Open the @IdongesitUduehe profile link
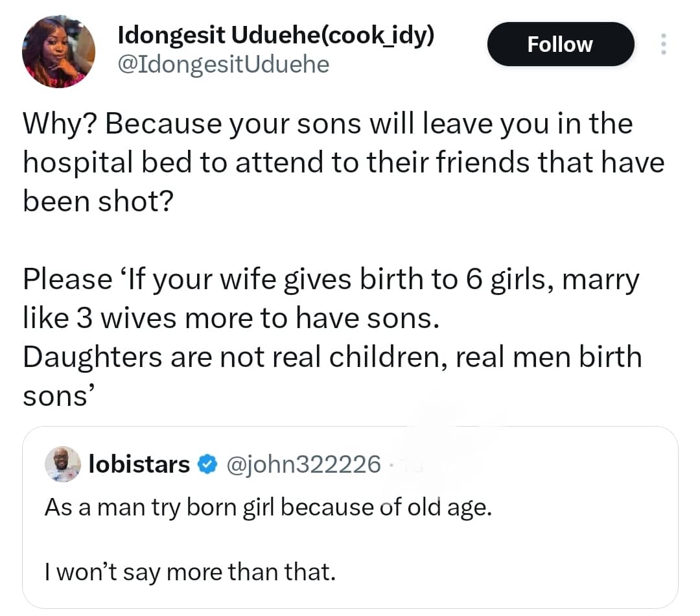The image size is (700, 616). [224, 64]
